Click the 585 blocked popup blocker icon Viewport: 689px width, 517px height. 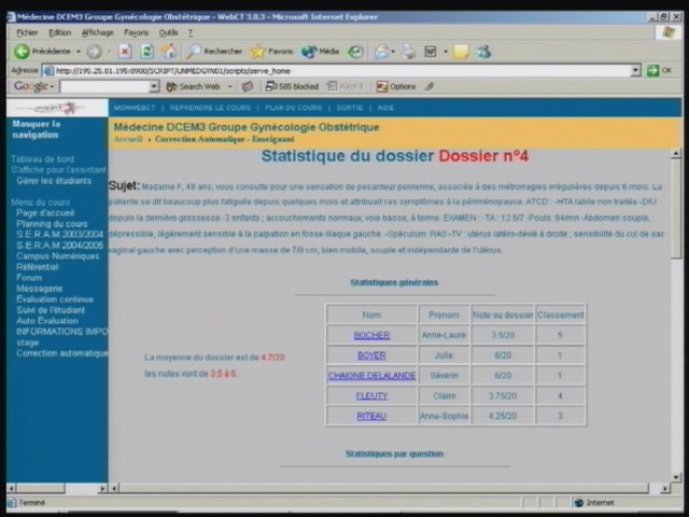[292, 87]
